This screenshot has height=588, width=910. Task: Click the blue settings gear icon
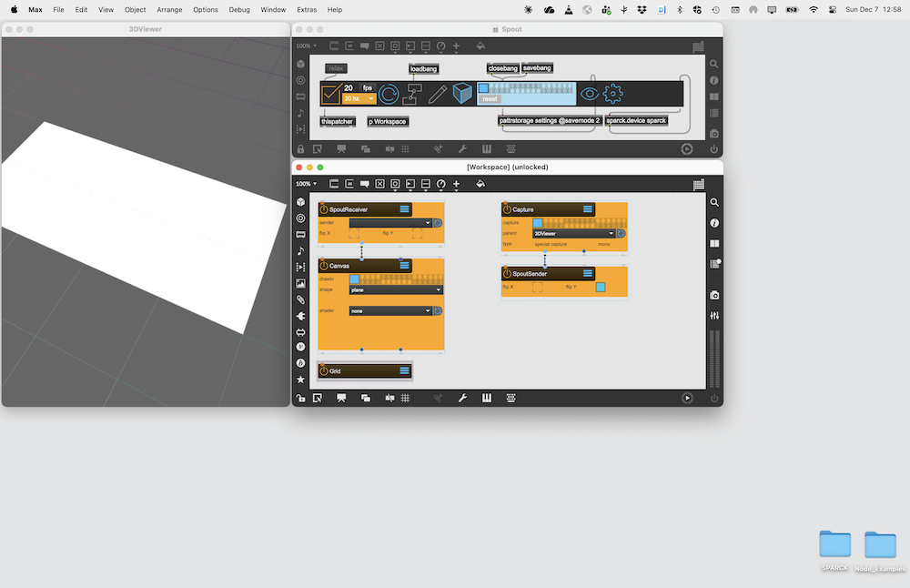click(x=613, y=94)
